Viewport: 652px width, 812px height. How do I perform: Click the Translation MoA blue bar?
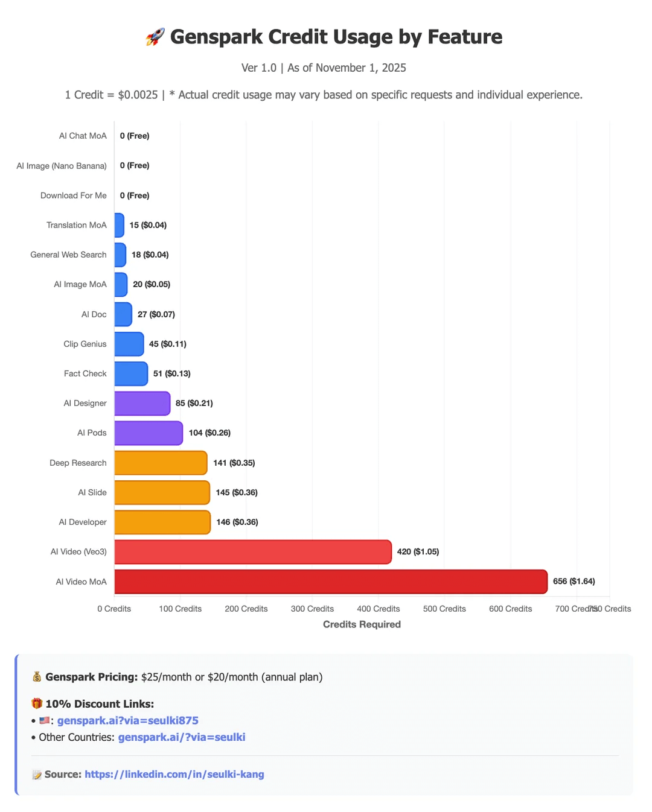click(120, 225)
